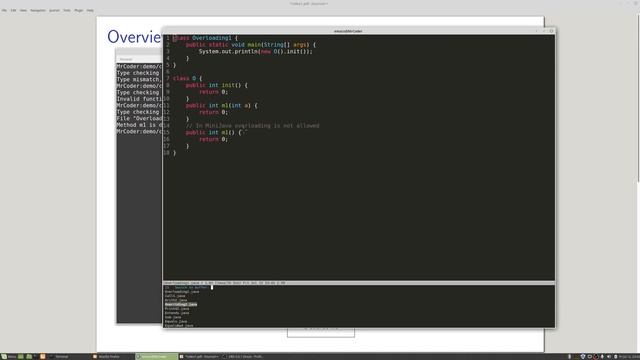Image resolution: width=640 pixels, height=360 pixels.
Task: Open the Journal menu in Xournal++
Action: point(54,10)
